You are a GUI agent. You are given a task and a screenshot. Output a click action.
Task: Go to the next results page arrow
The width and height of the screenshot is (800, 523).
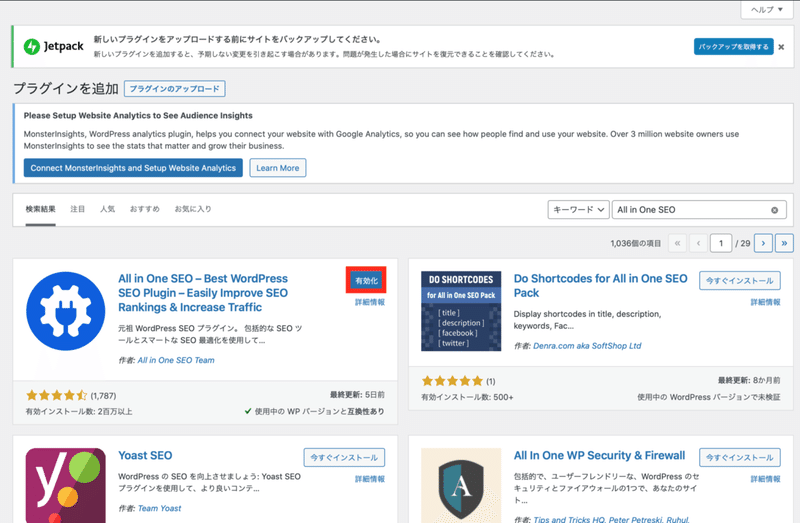pyautogui.click(x=763, y=243)
